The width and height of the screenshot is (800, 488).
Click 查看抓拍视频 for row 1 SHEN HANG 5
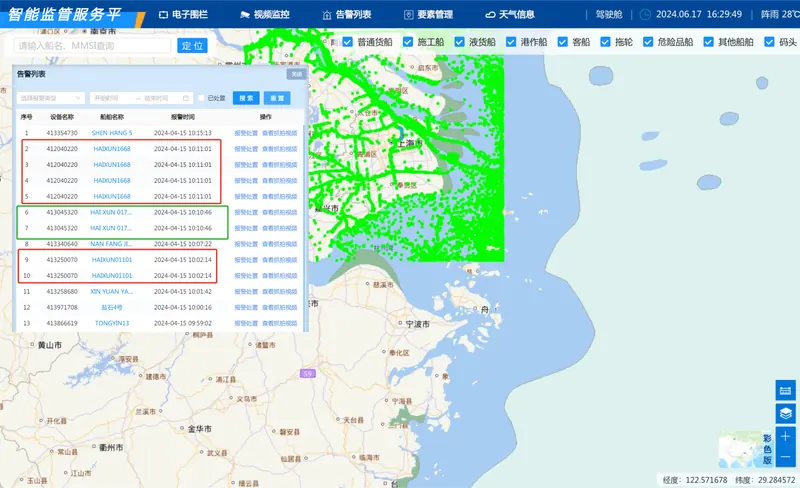[x=280, y=133]
